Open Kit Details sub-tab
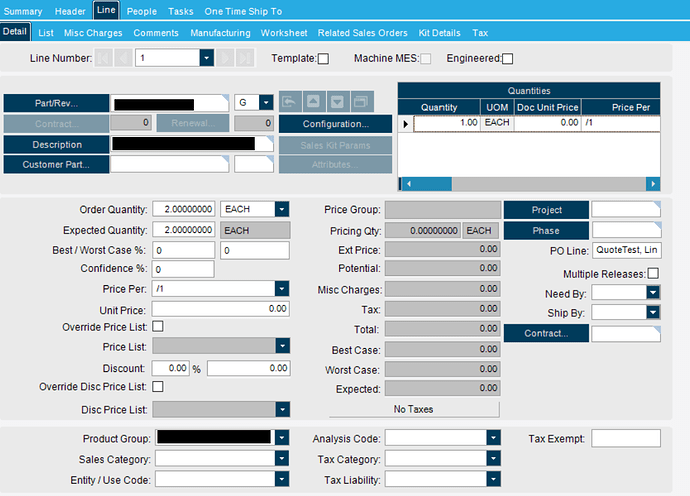Viewport: 690px width, 496px height. 439,33
